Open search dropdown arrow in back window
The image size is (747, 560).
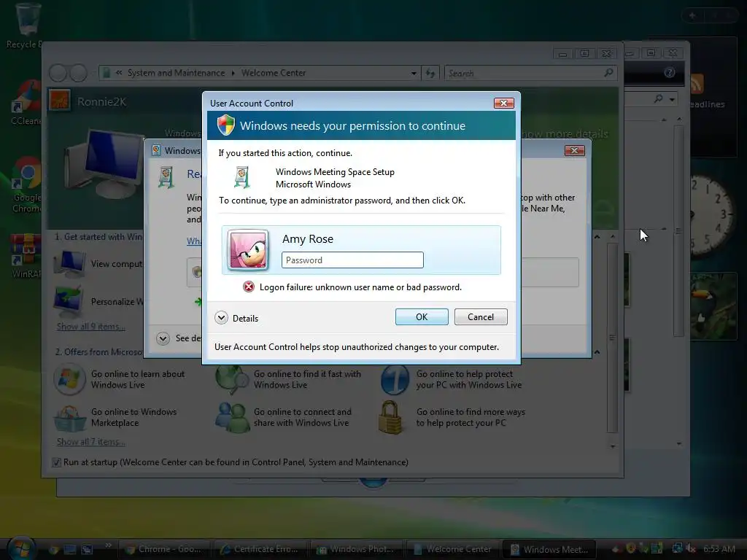click(x=672, y=99)
